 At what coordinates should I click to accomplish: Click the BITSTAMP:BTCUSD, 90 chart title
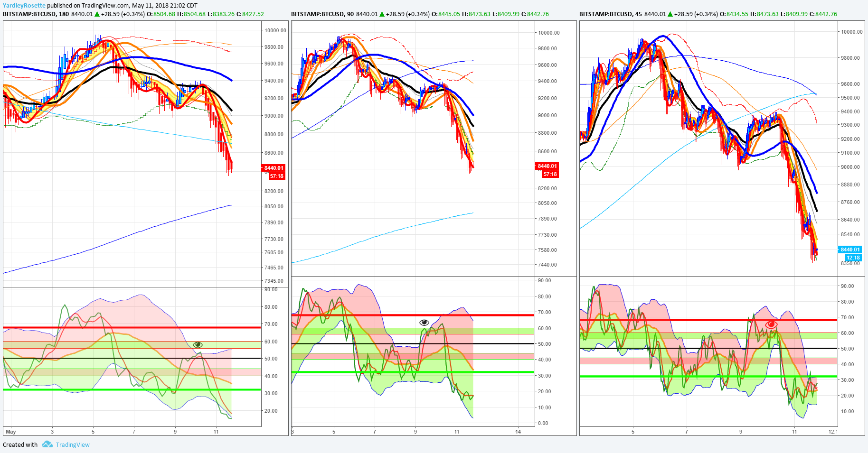[x=322, y=14]
